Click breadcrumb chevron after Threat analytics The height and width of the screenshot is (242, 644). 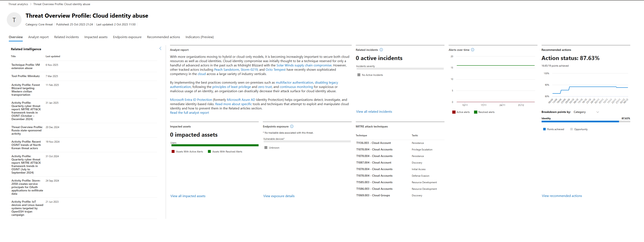31,4
